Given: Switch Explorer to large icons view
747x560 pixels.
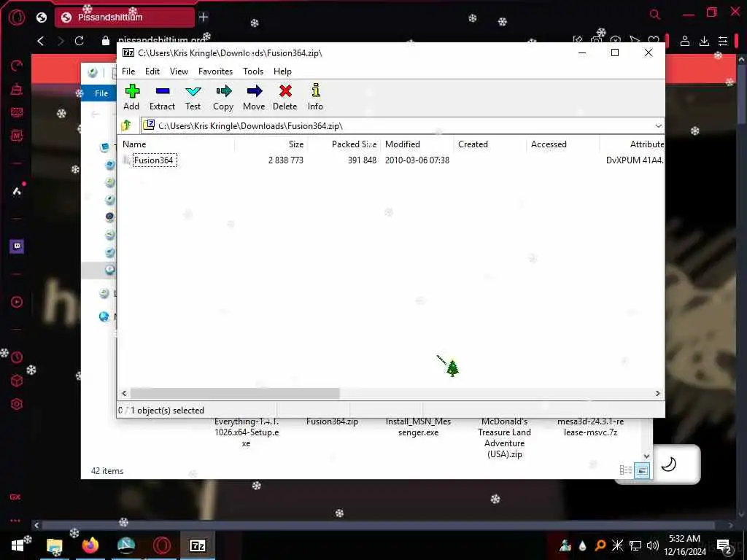Looking at the screenshot, I should (x=642, y=470).
